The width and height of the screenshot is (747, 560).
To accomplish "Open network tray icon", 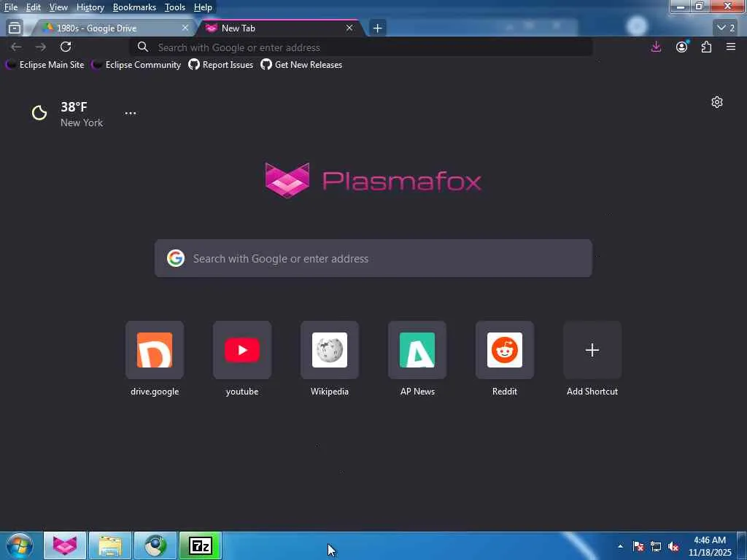I will [656, 546].
